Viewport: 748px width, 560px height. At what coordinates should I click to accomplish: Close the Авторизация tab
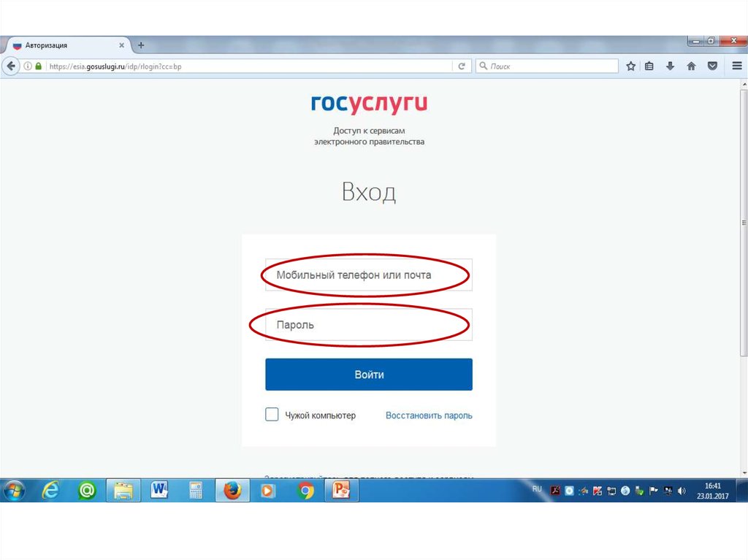[x=122, y=45]
